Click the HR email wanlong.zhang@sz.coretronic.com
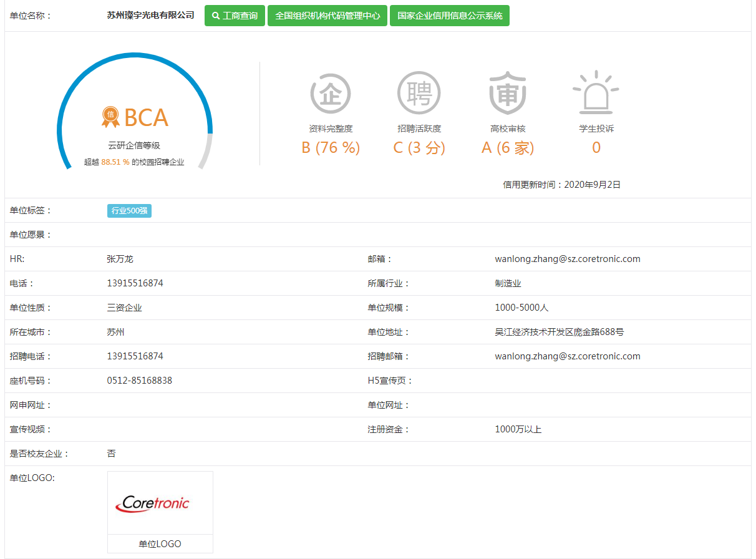The width and height of the screenshot is (756, 559). (x=567, y=259)
